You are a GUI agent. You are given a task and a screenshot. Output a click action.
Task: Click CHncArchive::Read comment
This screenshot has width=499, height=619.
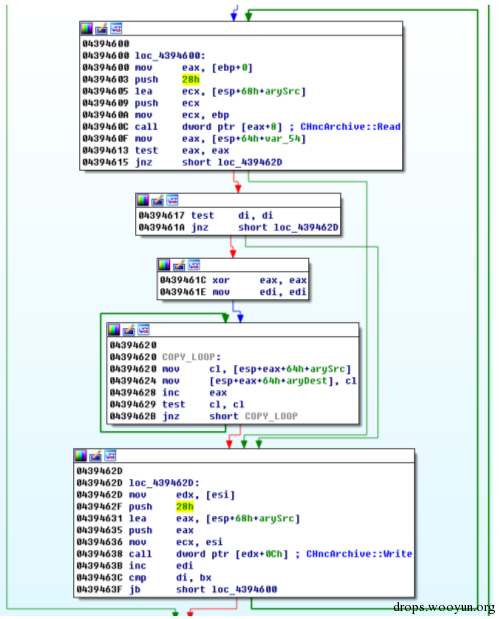point(350,127)
